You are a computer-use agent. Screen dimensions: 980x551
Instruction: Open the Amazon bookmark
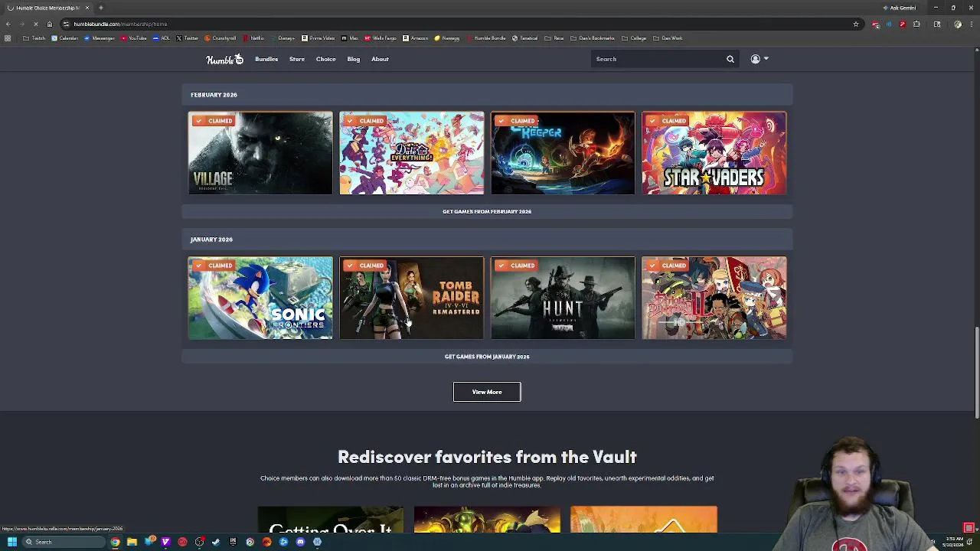(415, 38)
